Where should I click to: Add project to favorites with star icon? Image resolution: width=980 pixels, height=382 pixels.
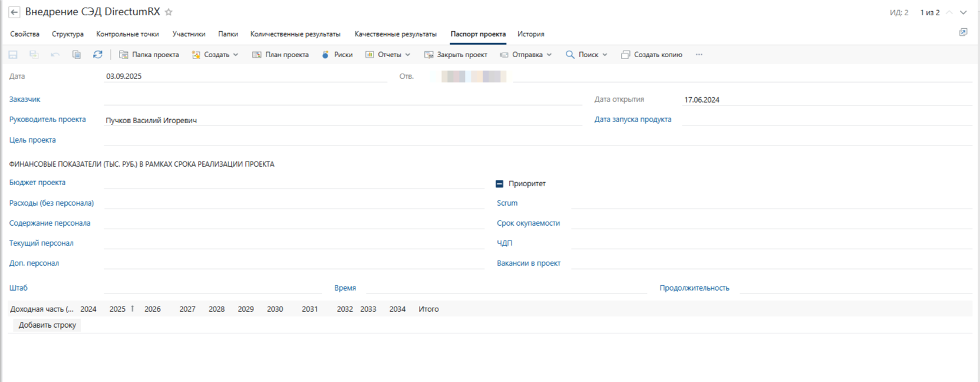[169, 12]
